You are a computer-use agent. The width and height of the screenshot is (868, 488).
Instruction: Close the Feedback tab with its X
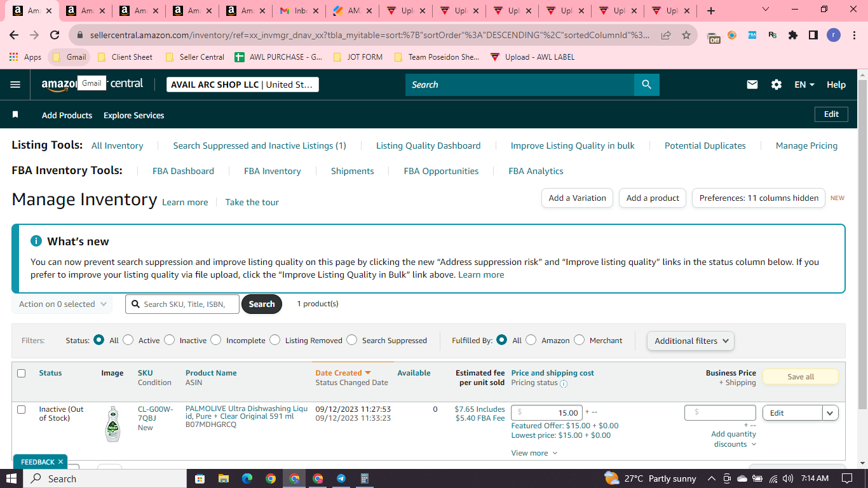(60, 462)
